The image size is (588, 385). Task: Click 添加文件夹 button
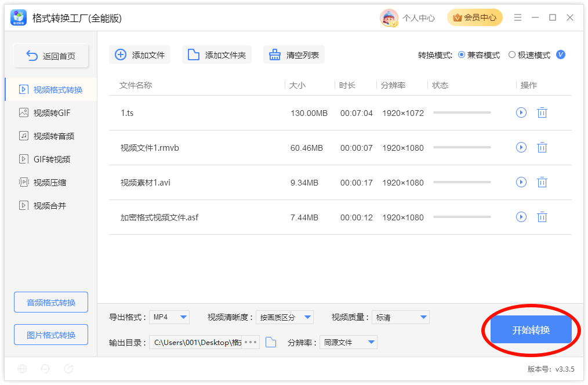coord(217,55)
